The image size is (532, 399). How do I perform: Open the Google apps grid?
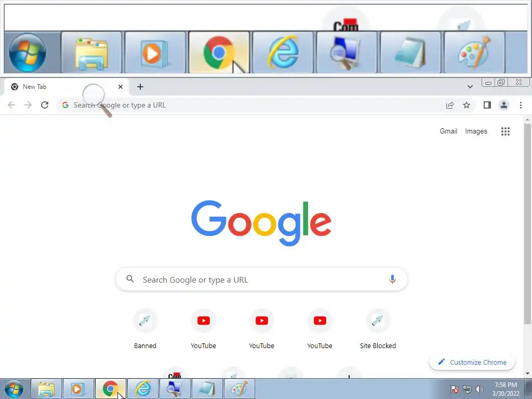tap(506, 131)
